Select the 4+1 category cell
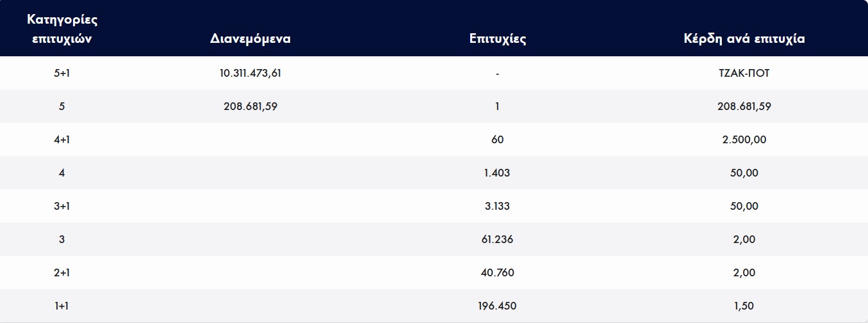Image resolution: width=868 pixels, height=323 pixels. point(61,139)
